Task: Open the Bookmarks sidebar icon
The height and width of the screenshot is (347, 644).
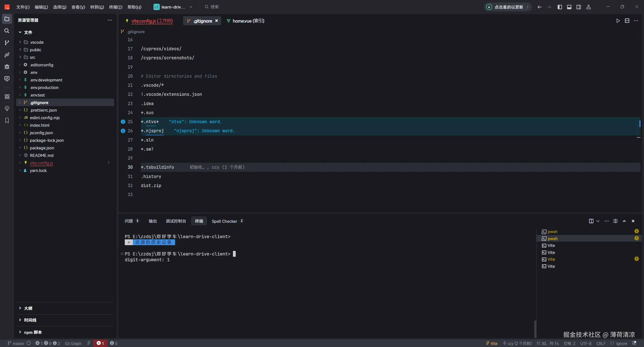Action: [7, 120]
